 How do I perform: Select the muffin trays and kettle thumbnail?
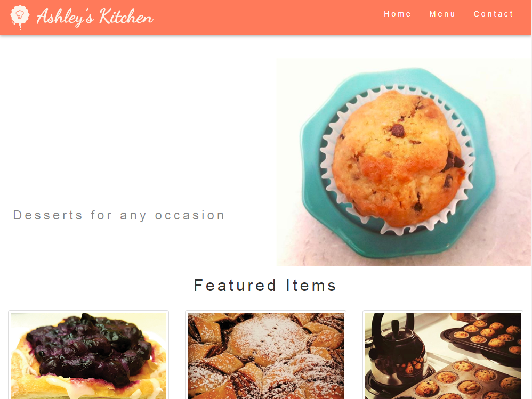[x=443, y=356]
